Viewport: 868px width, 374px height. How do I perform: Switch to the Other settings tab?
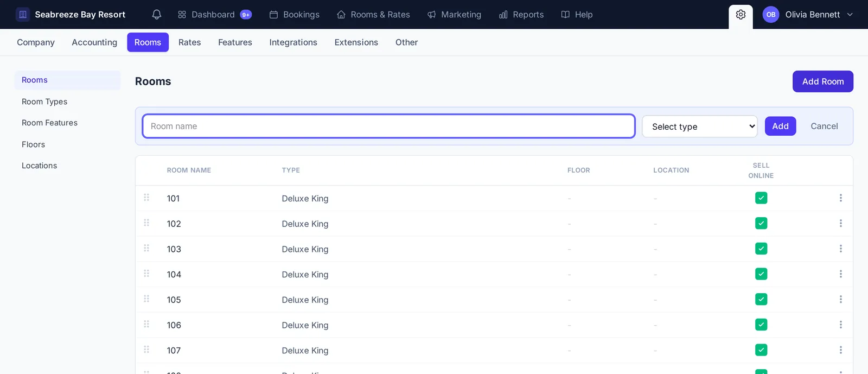[406, 42]
